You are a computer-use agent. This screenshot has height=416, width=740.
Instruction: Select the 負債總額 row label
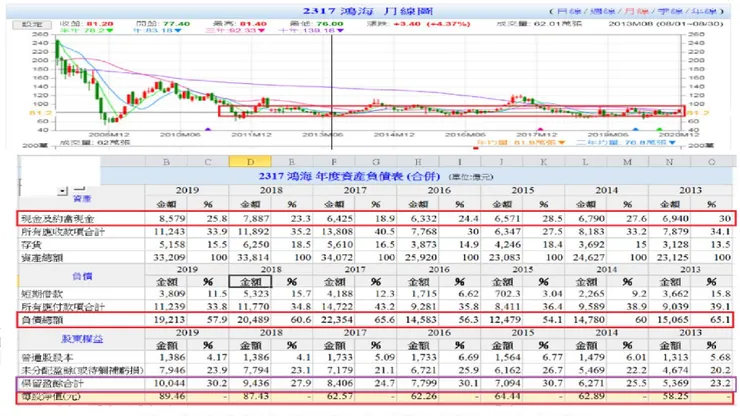click(42, 320)
